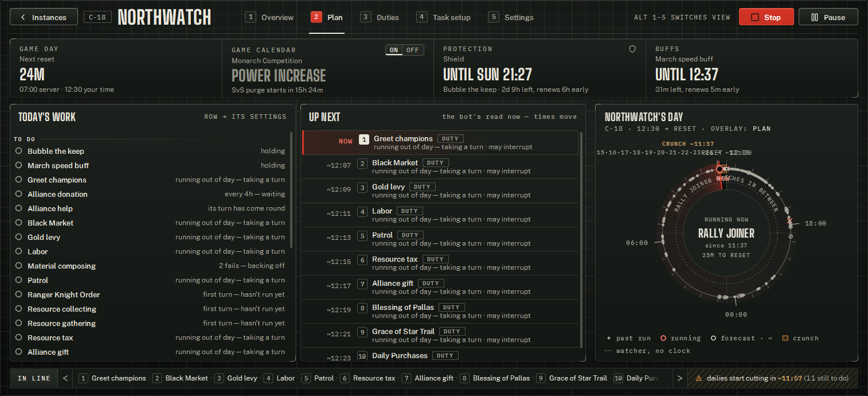The height and width of the screenshot is (396, 868).
Task: Open settings for Greet champions row in Today's Work
Action: coord(151,180)
